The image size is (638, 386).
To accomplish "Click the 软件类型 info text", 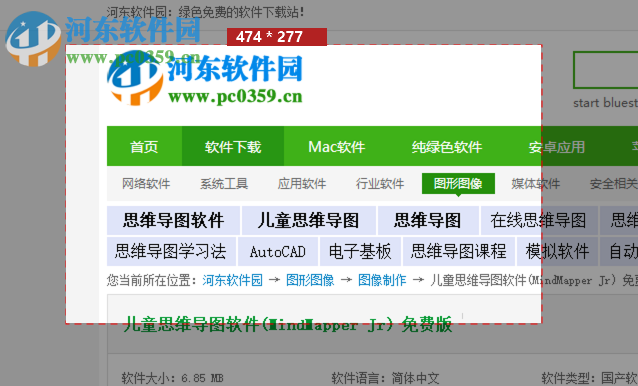I will pyautogui.click(x=589, y=378).
